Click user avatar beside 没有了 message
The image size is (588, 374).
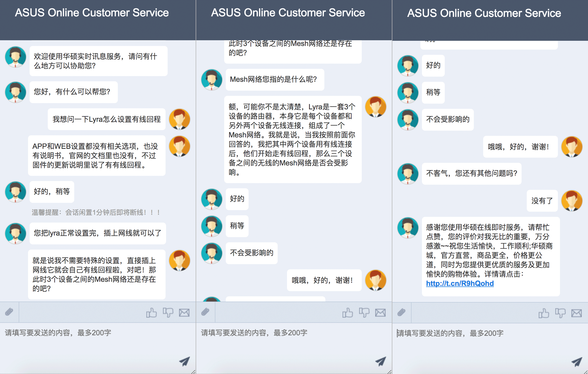(x=572, y=201)
